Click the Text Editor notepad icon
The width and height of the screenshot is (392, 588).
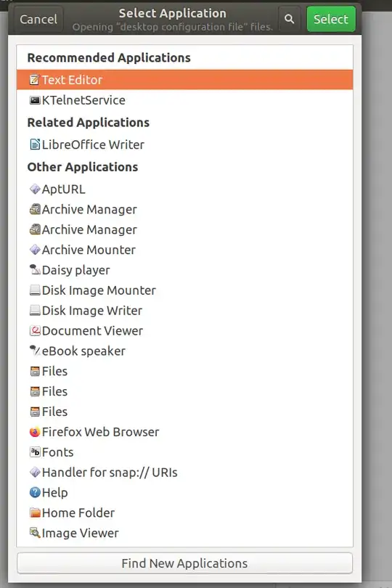click(35, 80)
